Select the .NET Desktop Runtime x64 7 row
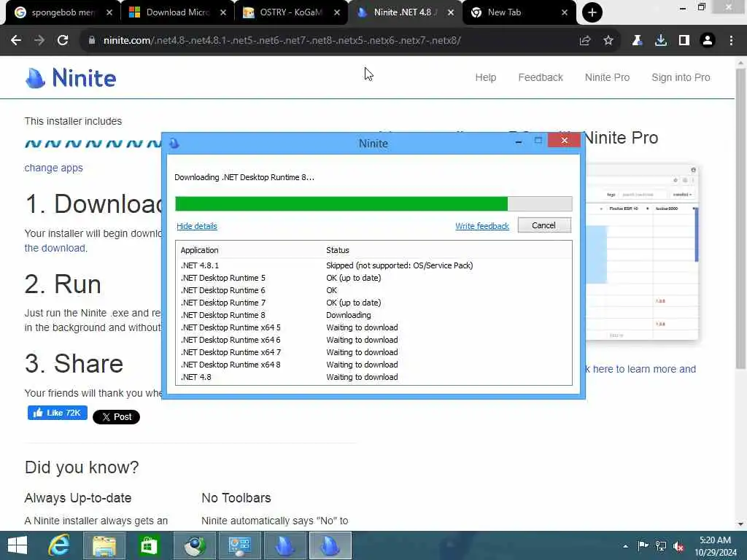Screen dimensions: 747x560 coord(373,352)
